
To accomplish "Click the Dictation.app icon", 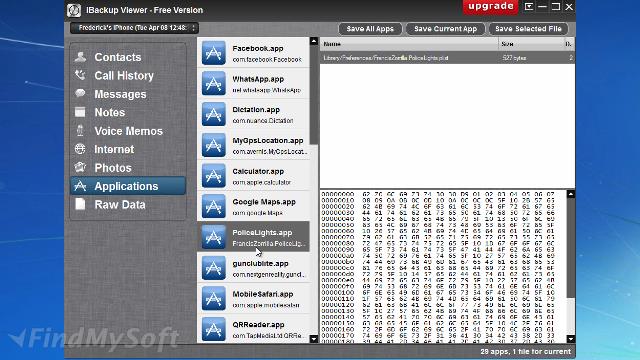I will (x=213, y=114).
